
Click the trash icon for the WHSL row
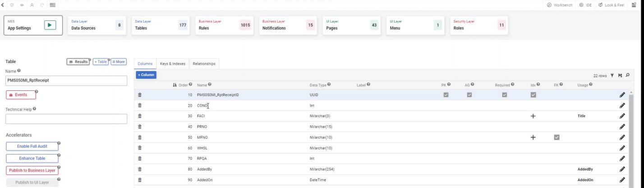[x=140, y=148]
